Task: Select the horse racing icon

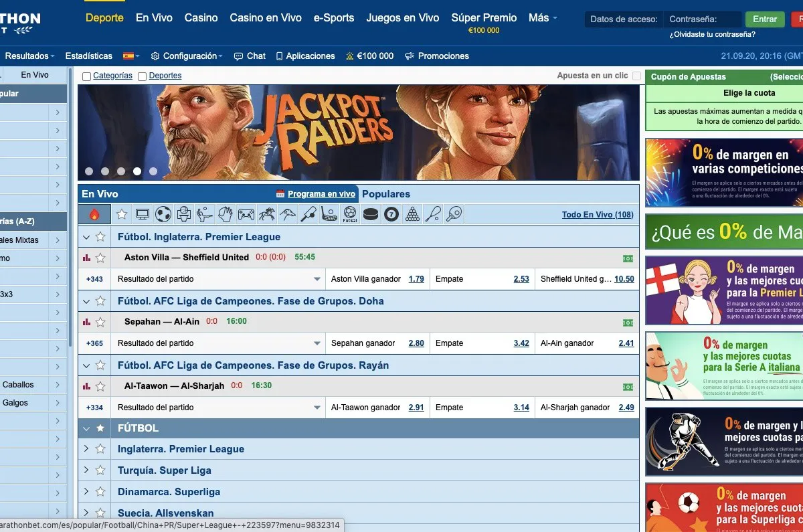Action: click(x=267, y=214)
